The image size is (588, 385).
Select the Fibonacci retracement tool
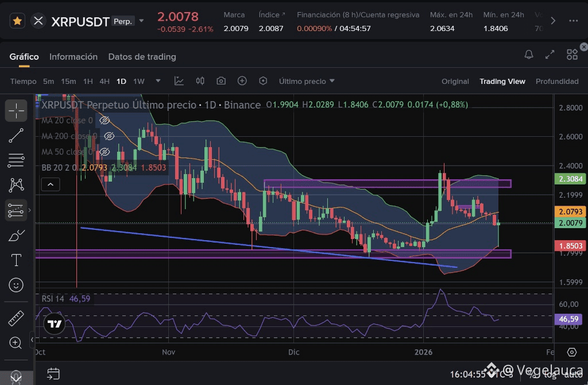[16, 160]
